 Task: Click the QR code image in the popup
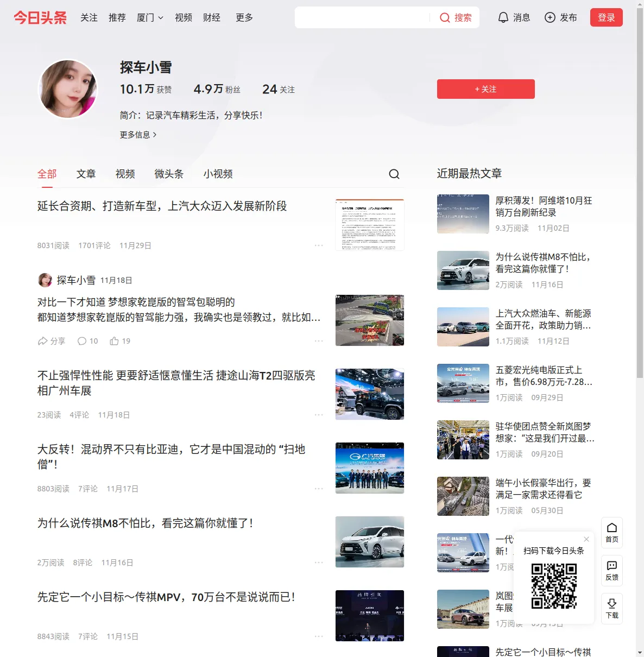click(x=554, y=586)
